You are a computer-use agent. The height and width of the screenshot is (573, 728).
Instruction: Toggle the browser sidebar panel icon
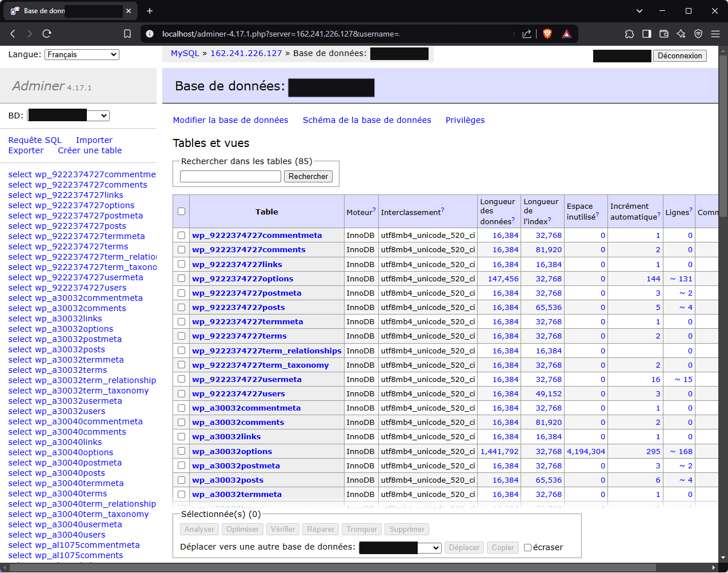pos(646,34)
